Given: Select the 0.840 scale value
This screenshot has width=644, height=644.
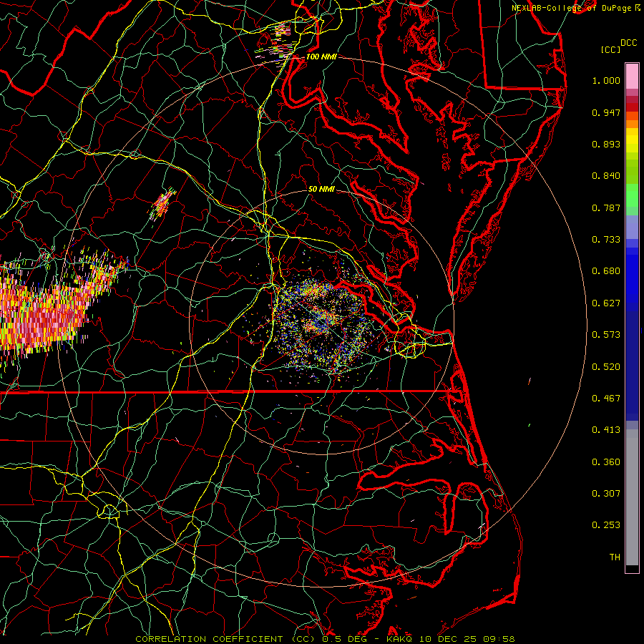Looking at the screenshot, I should (606, 176).
